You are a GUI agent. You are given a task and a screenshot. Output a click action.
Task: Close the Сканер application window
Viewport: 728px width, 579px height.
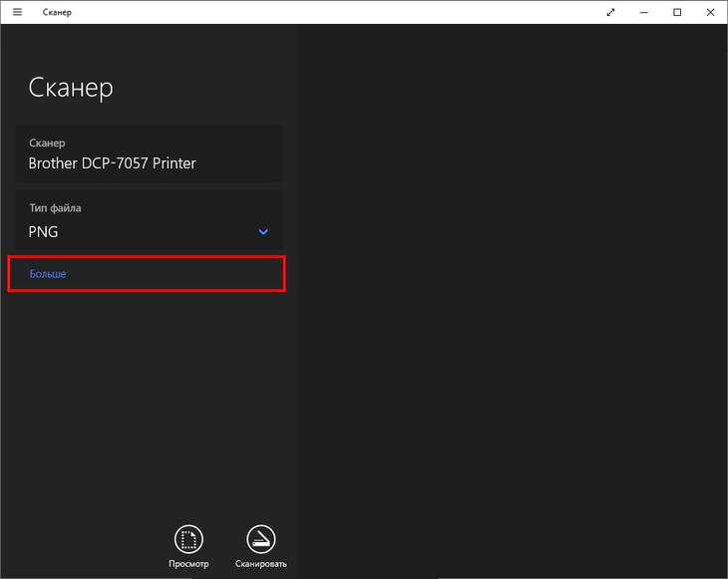[x=710, y=12]
